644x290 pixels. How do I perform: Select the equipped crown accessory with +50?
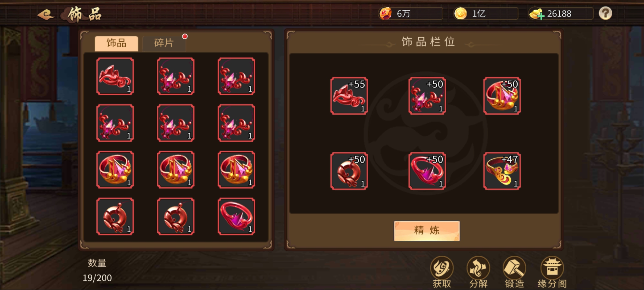click(x=502, y=96)
